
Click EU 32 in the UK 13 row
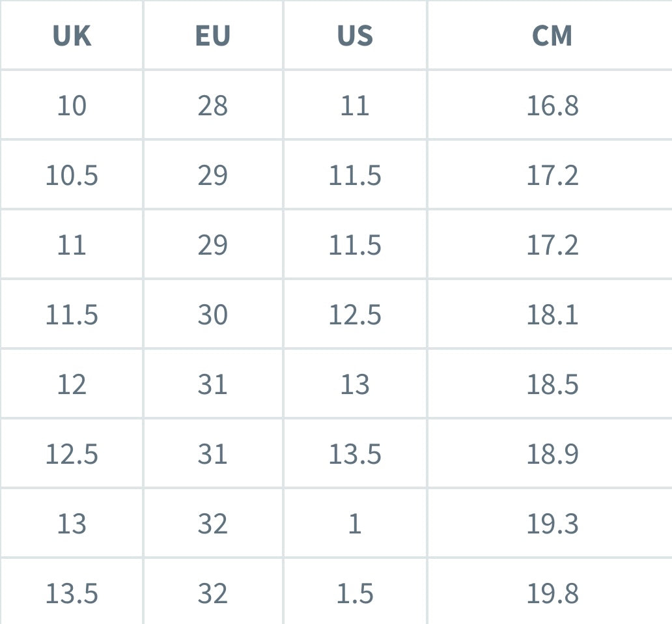click(213, 524)
